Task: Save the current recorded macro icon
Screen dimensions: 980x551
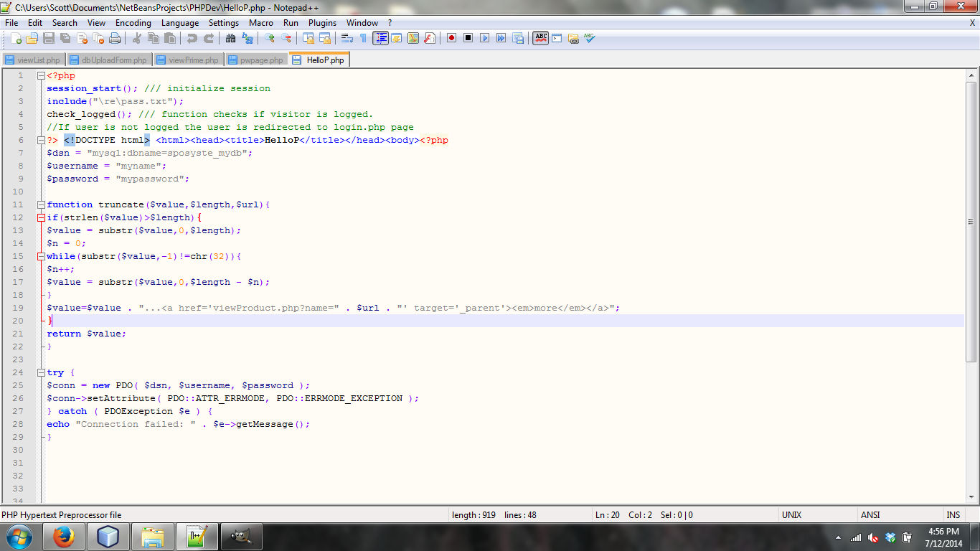Action: coord(517,38)
